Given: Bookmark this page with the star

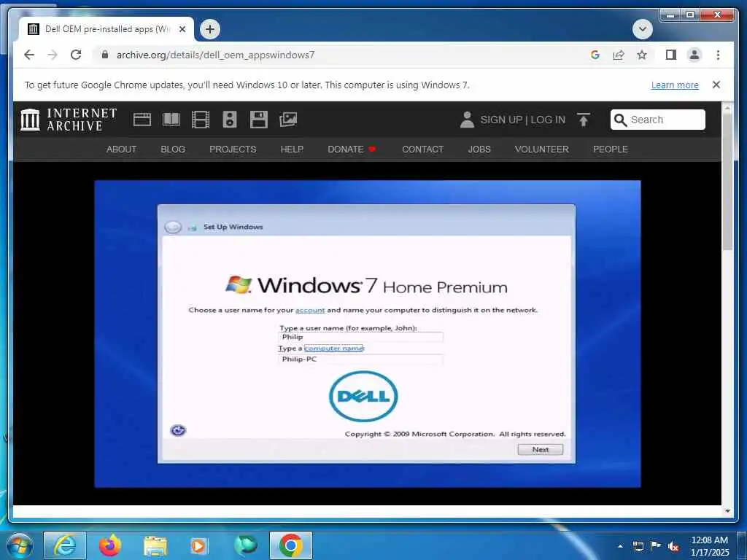Looking at the screenshot, I should tap(642, 55).
